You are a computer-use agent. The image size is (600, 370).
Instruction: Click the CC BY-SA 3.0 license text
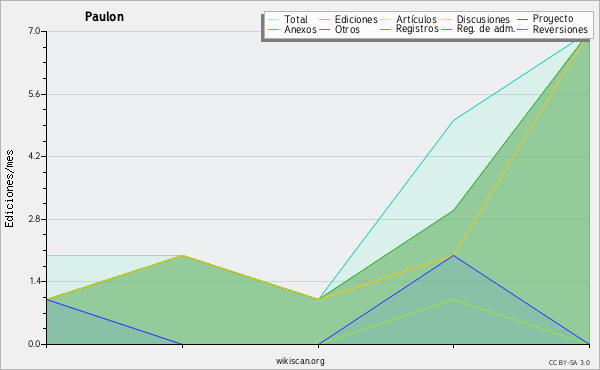coord(569,363)
